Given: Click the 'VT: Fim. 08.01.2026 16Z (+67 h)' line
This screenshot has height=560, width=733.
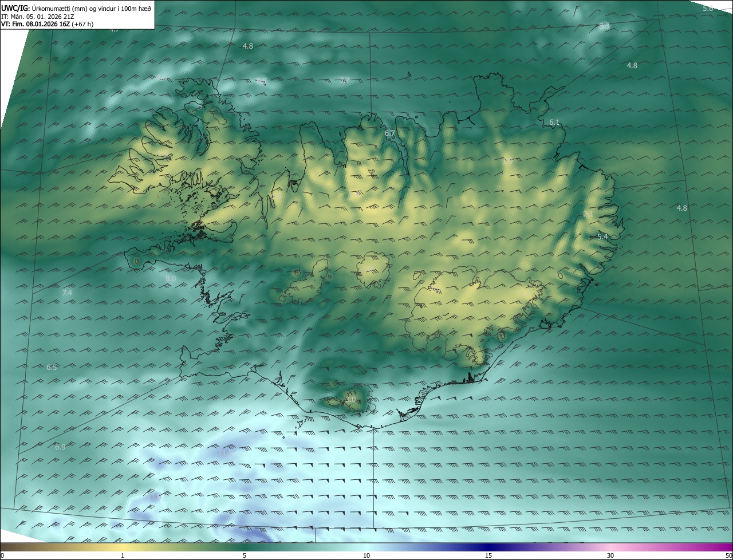Looking at the screenshot, I should coord(48,24).
